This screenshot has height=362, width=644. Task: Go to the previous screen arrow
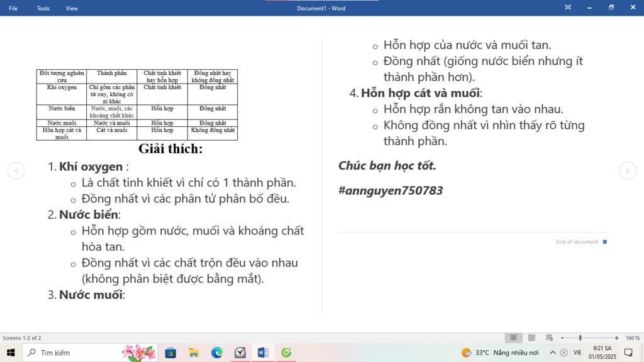coord(16,170)
